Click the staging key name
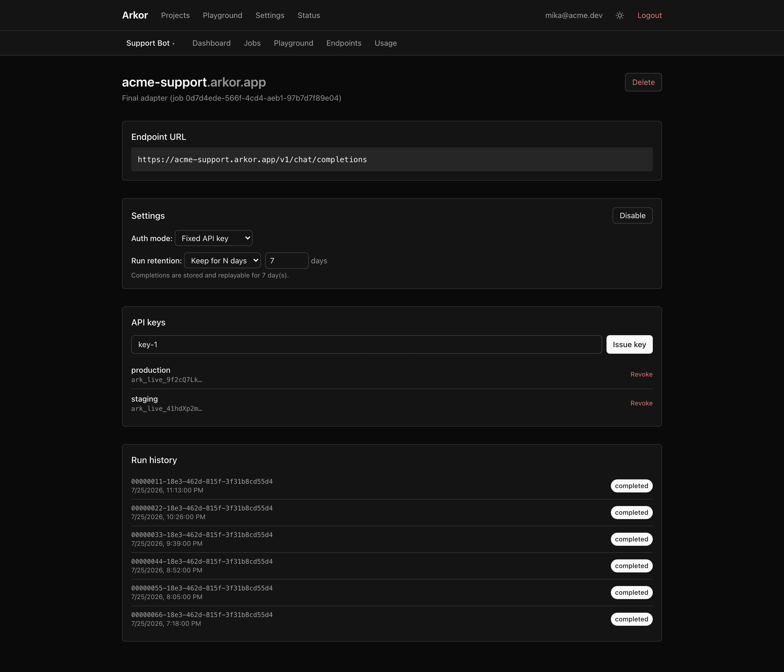Image resolution: width=784 pixels, height=672 pixels. (145, 399)
